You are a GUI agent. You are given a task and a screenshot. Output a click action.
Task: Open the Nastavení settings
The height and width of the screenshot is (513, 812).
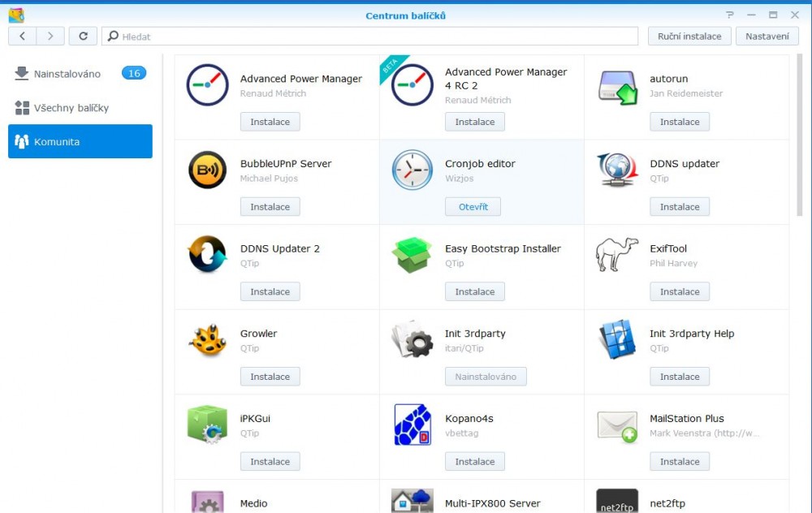click(767, 36)
